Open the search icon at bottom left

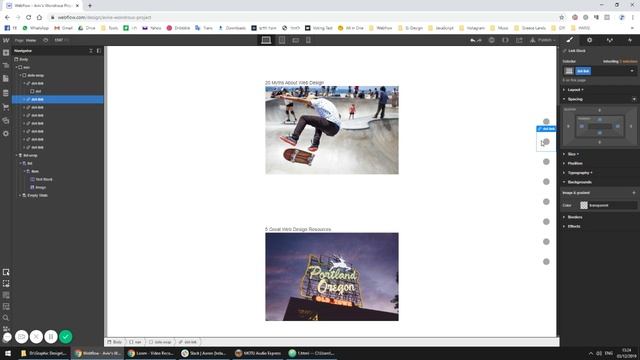click(x=6, y=318)
